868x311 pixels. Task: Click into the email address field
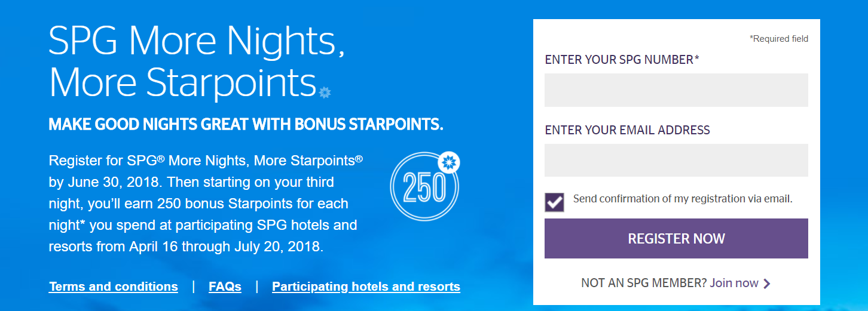pyautogui.click(x=676, y=160)
